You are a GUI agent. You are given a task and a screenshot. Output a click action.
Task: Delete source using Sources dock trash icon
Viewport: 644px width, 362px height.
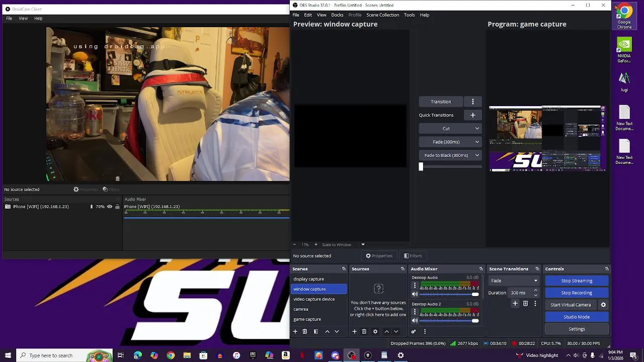coord(364,332)
